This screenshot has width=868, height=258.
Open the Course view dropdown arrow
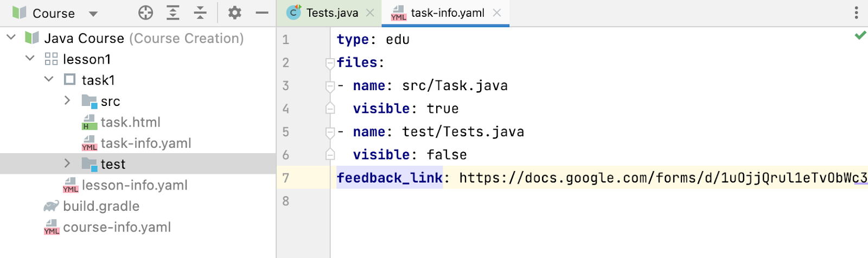(x=93, y=14)
